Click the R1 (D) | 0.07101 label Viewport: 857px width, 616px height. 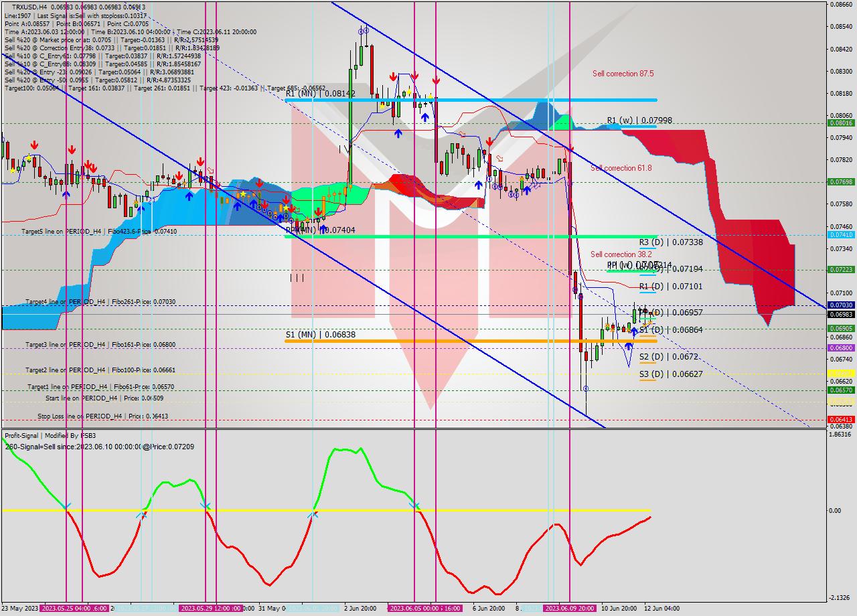(x=671, y=287)
